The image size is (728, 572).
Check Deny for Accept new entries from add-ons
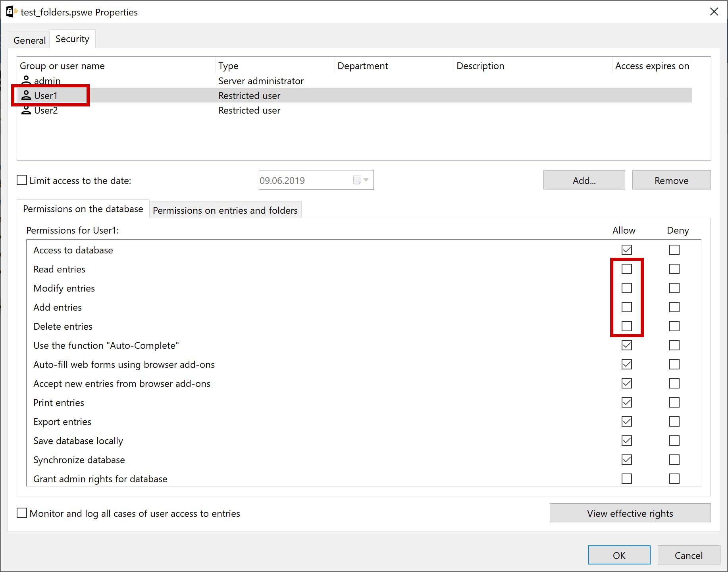[x=674, y=383]
